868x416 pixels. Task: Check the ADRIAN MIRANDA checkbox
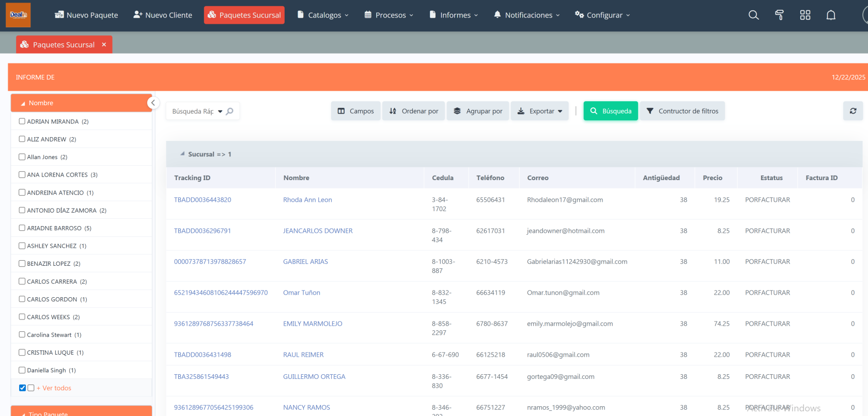click(x=22, y=121)
